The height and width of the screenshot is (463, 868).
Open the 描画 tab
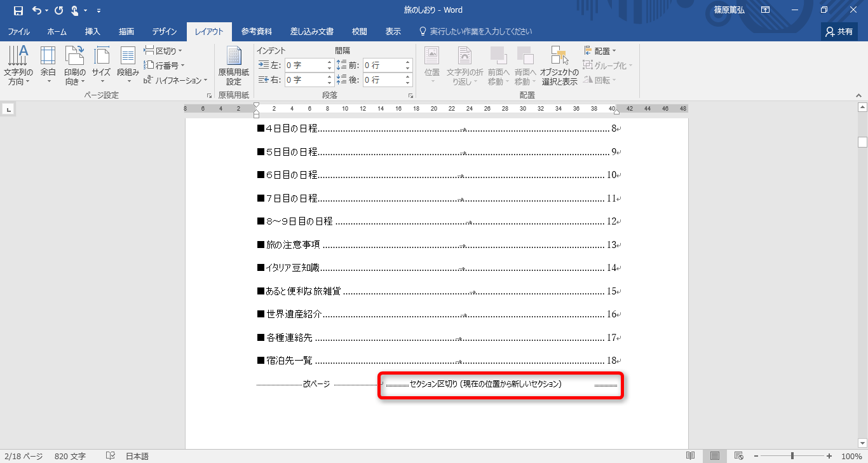tap(126, 31)
